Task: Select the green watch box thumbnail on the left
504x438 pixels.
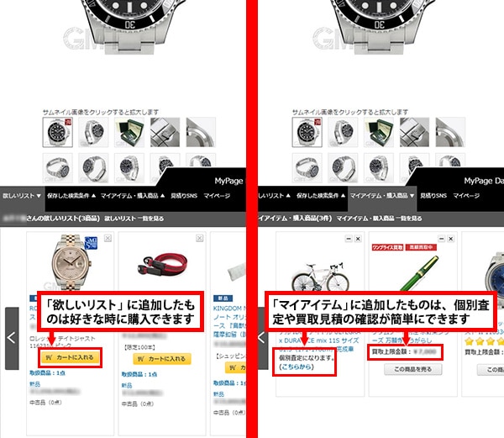Action: click(129, 132)
